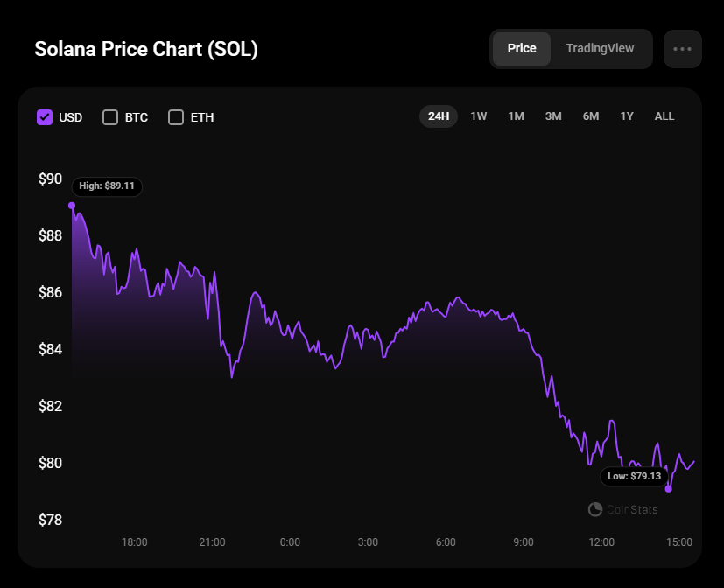Enable the BTC currency checkbox
The width and height of the screenshot is (724, 588).
(110, 117)
